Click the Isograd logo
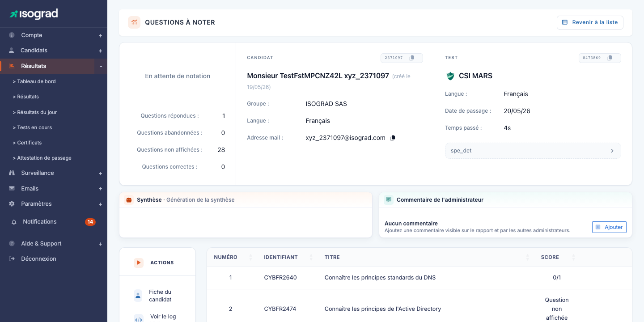This screenshot has width=644, height=322. [34, 14]
